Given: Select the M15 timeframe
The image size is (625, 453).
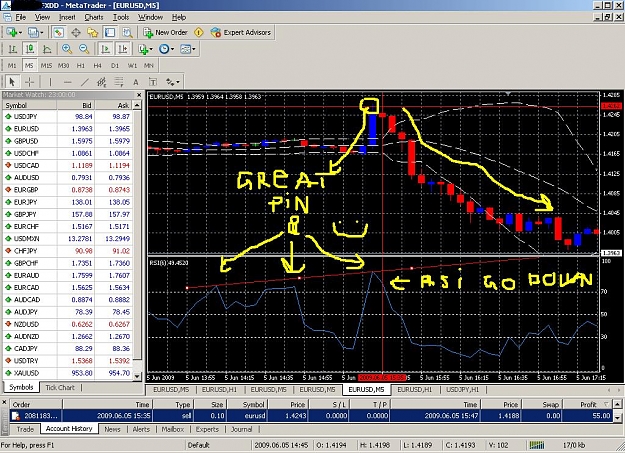Looking at the screenshot, I should [x=46, y=65].
